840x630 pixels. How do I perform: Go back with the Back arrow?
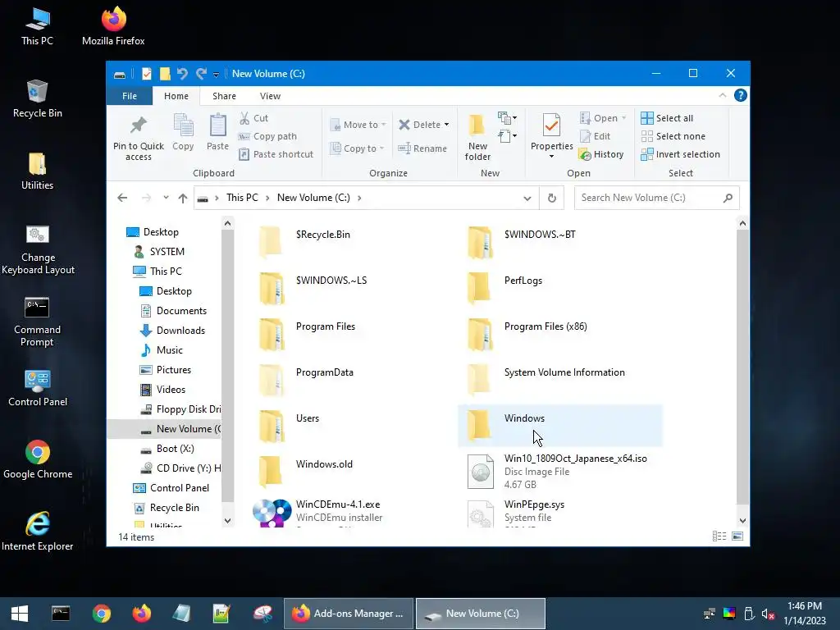(x=122, y=198)
